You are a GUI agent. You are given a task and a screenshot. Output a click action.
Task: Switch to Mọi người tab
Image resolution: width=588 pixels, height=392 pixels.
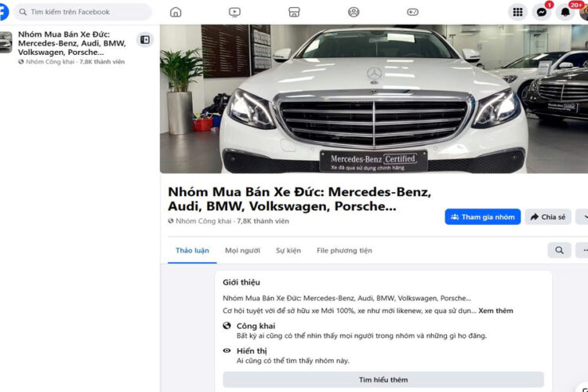click(242, 250)
